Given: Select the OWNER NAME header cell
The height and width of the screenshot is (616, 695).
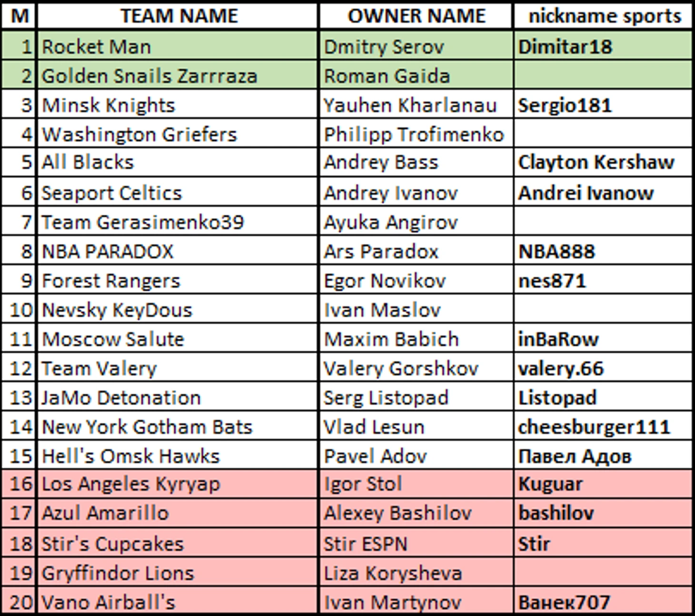Looking at the screenshot, I should coord(417,16).
